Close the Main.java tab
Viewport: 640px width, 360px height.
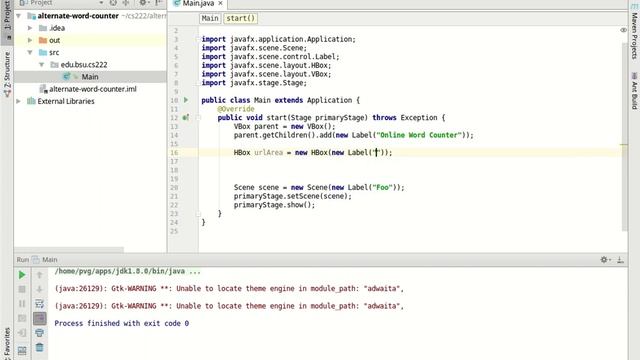tap(220, 3)
